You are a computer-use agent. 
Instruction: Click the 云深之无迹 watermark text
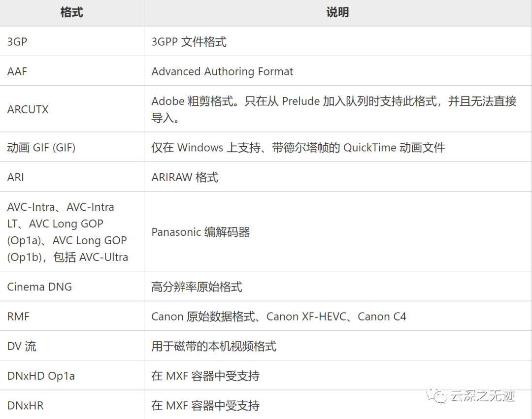[482, 395]
